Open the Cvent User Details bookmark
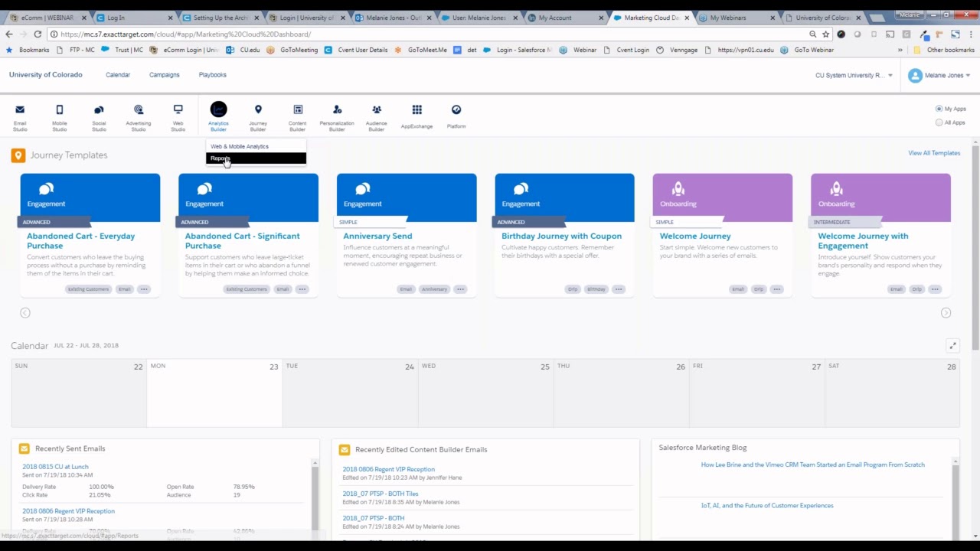The height and width of the screenshot is (551, 980). pos(356,50)
